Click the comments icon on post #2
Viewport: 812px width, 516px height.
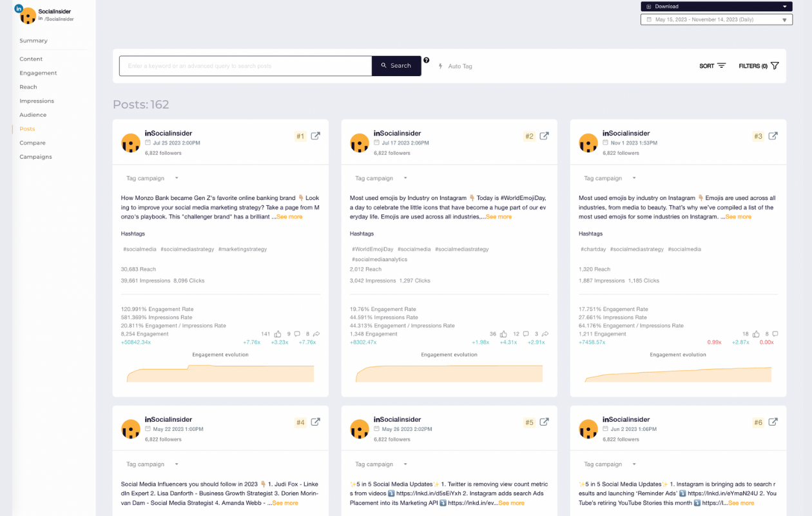click(526, 334)
